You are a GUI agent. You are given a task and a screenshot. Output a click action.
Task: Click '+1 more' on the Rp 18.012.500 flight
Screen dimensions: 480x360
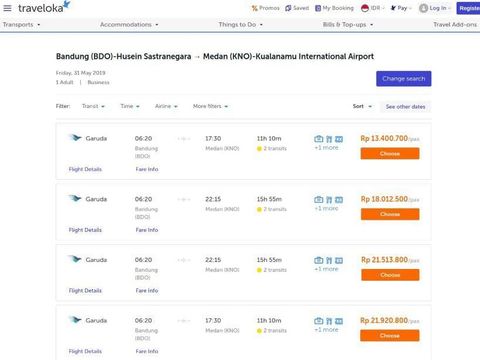click(326, 208)
